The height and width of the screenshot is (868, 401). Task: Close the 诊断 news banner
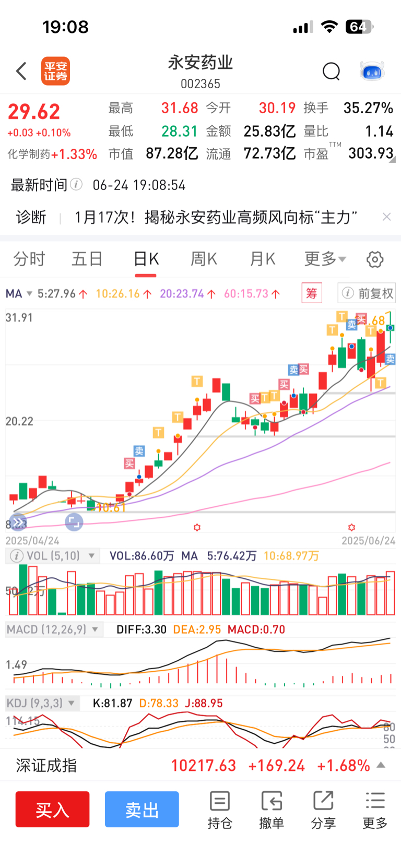(x=386, y=217)
